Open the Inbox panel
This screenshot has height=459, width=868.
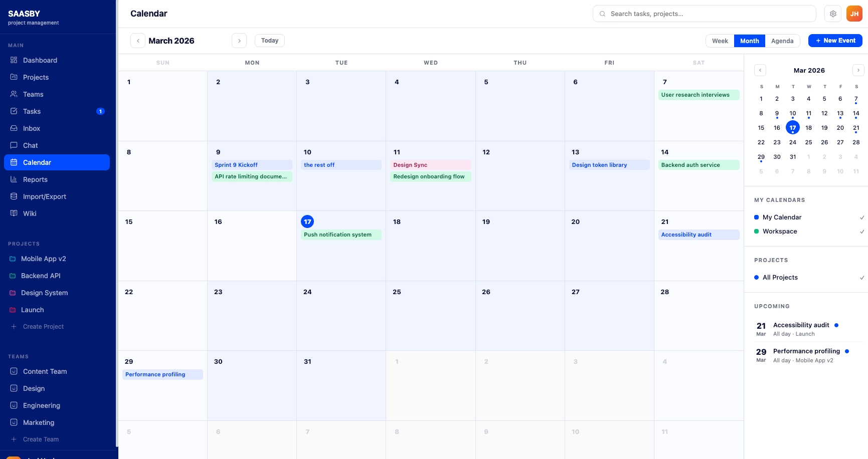(x=31, y=128)
